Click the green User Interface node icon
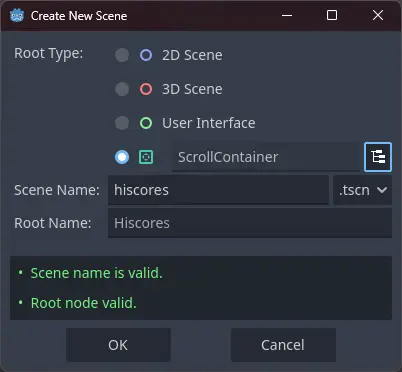Screen dimensions: 402x372 coord(146,123)
